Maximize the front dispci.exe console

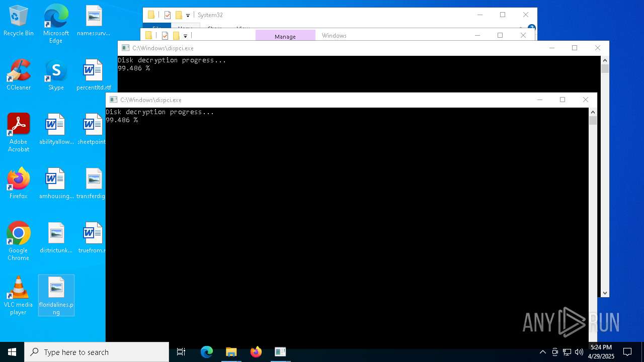click(x=562, y=100)
